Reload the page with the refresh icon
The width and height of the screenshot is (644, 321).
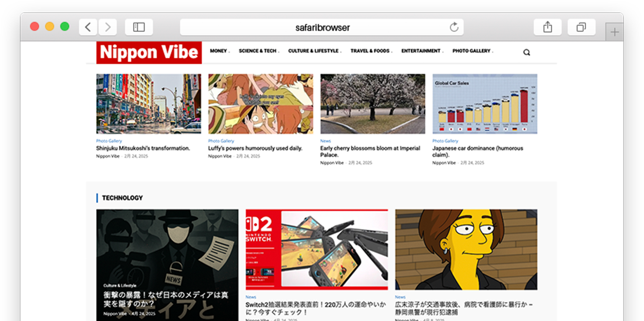point(454,27)
